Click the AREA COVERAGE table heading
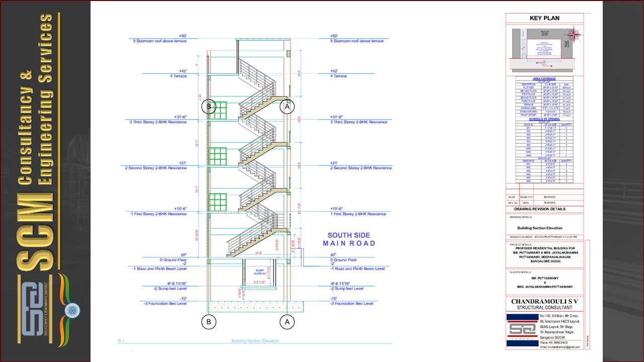This screenshot has width=644, height=362. coord(544,79)
